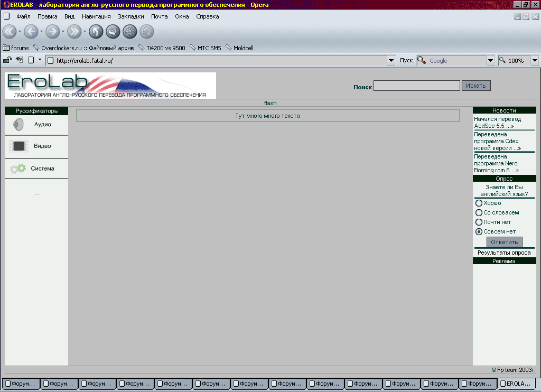Viewport: 541px width, 392px height.
Task: Open the Nero Borning rom 6 news link
Action: coord(496,164)
